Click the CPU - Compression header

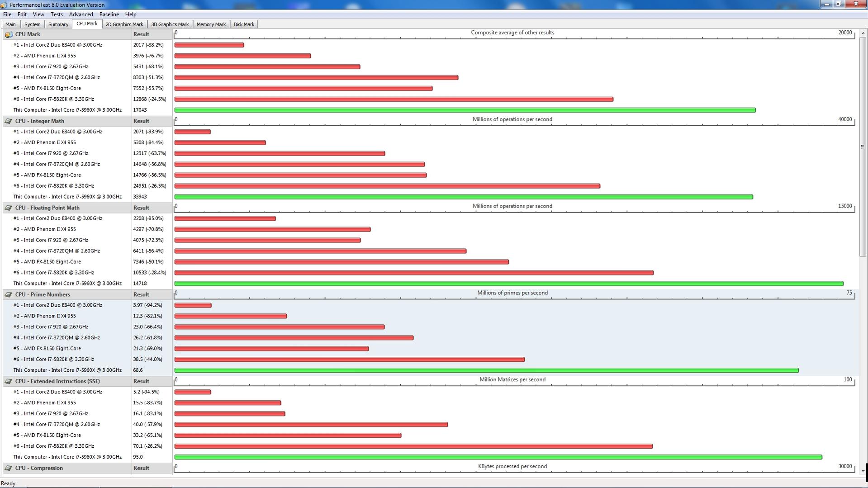[66, 469]
